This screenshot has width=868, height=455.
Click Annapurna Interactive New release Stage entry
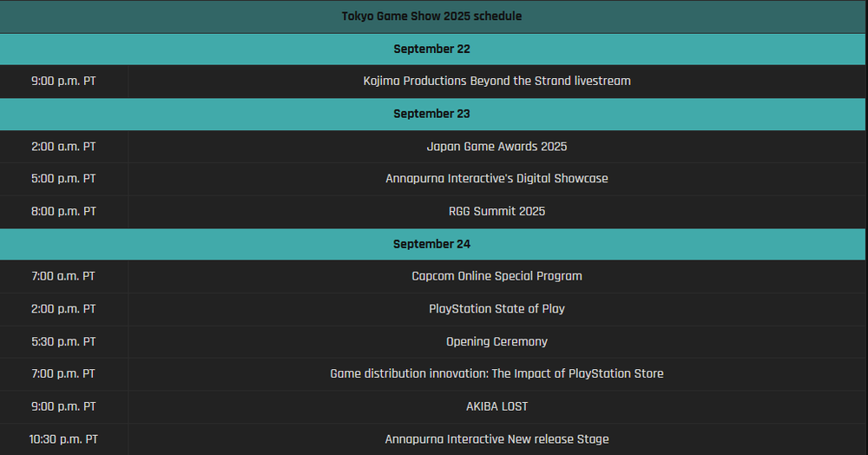pos(496,439)
